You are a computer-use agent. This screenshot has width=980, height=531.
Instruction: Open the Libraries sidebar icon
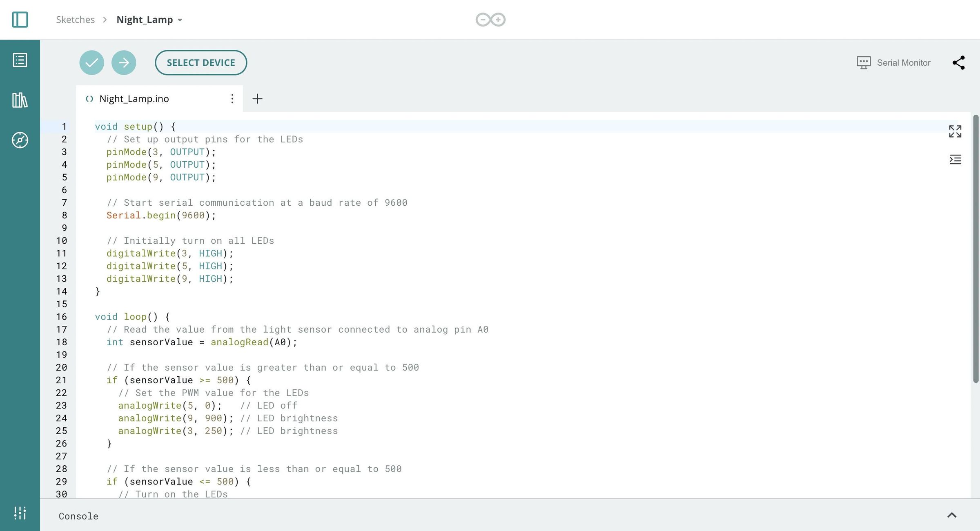pyautogui.click(x=20, y=100)
